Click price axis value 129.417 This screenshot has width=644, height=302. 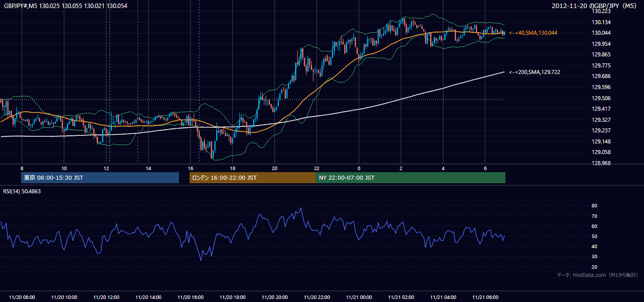point(602,109)
